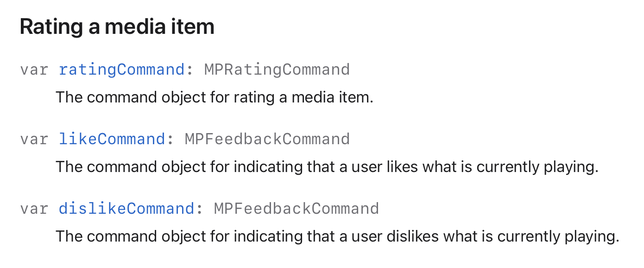
Task: Click the colon after ratingCommand
Action: pos(189,70)
